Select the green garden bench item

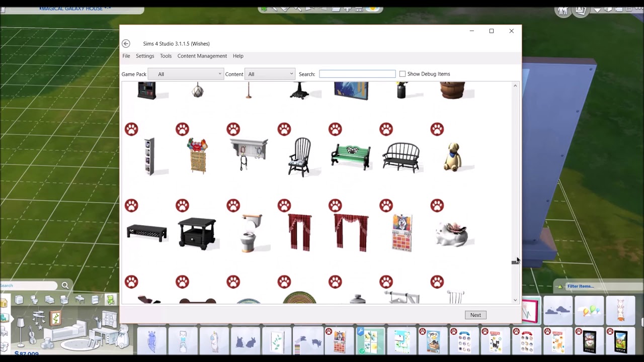coord(351,156)
